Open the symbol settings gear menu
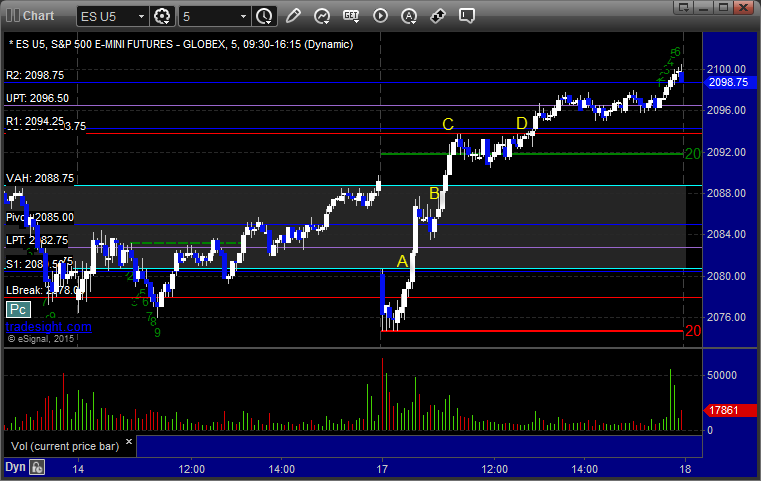This screenshot has width=761, height=481. [x=162, y=16]
